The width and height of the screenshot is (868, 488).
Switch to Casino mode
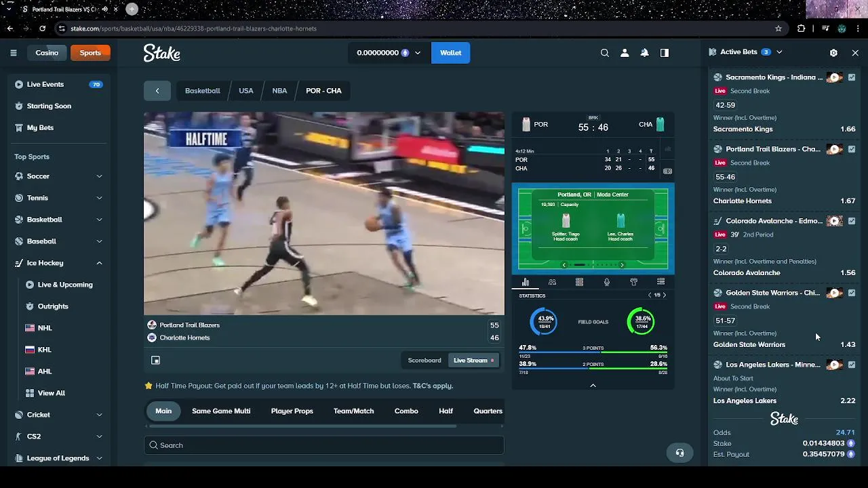click(47, 53)
